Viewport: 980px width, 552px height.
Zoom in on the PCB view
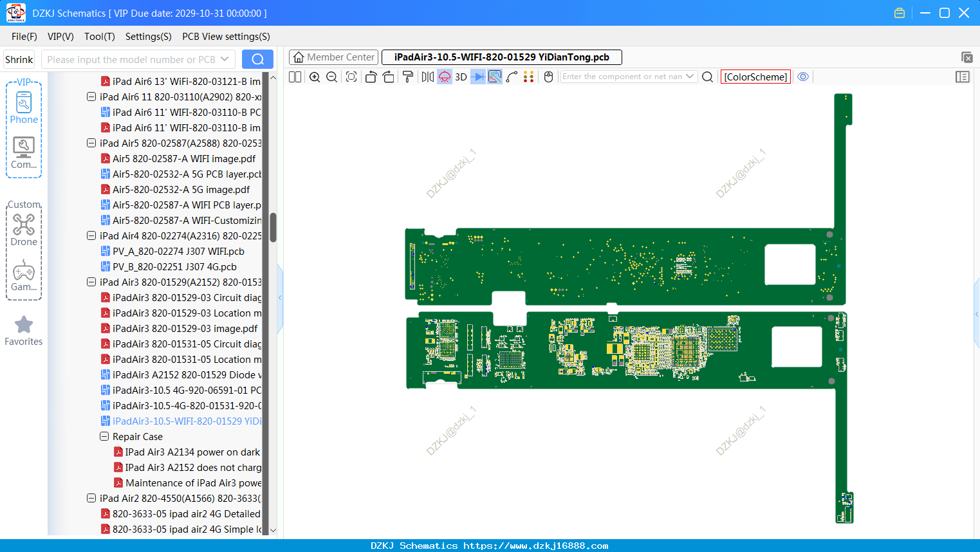(315, 77)
